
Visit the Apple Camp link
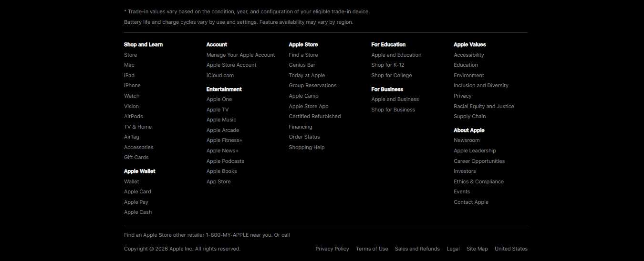(303, 96)
